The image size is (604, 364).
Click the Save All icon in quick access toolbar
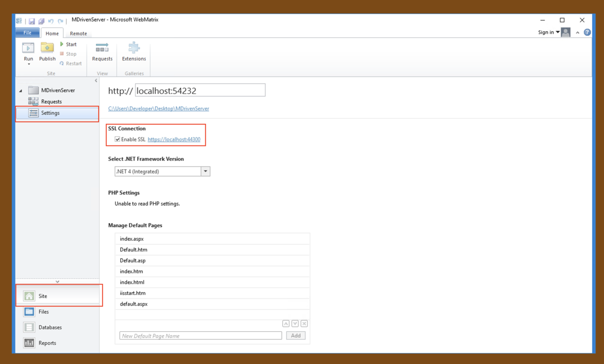pos(41,21)
